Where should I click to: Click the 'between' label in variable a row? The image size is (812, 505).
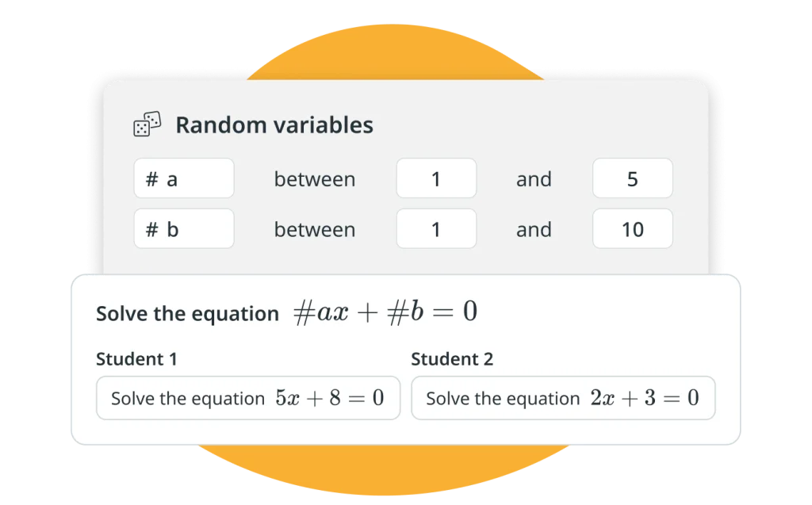[315, 179]
